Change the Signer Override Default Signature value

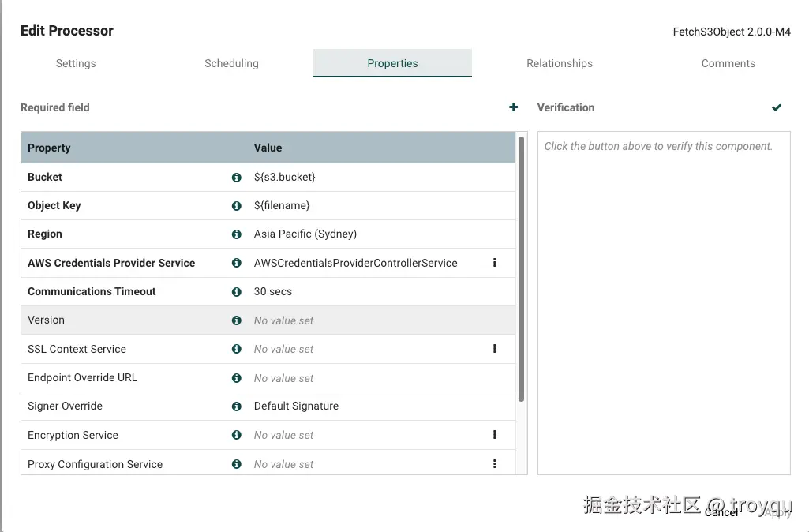tap(296, 406)
